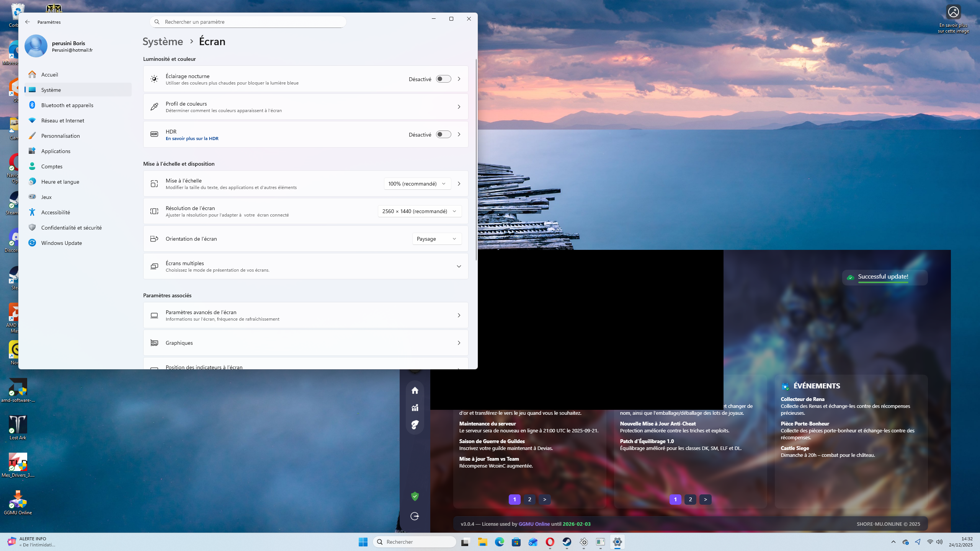Go to page 2 of the news list
The width and height of the screenshot is (980, 551).
[x=529, y=499]
